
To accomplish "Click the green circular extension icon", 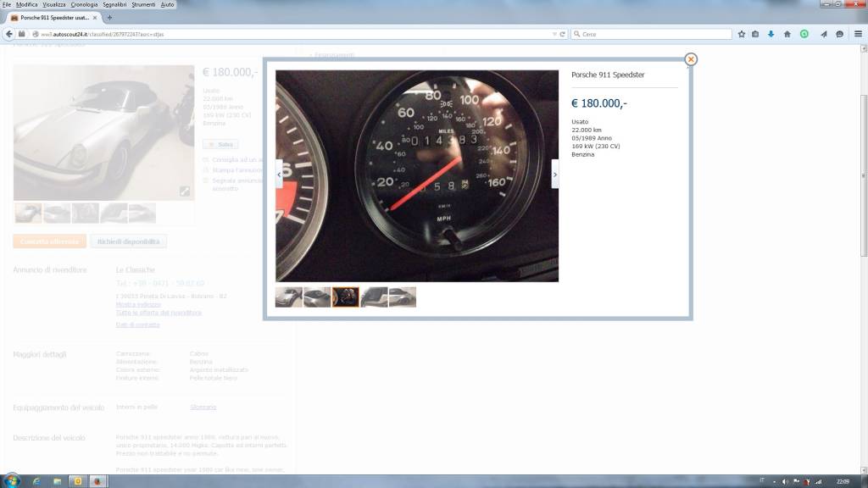I will pos(804,34).
